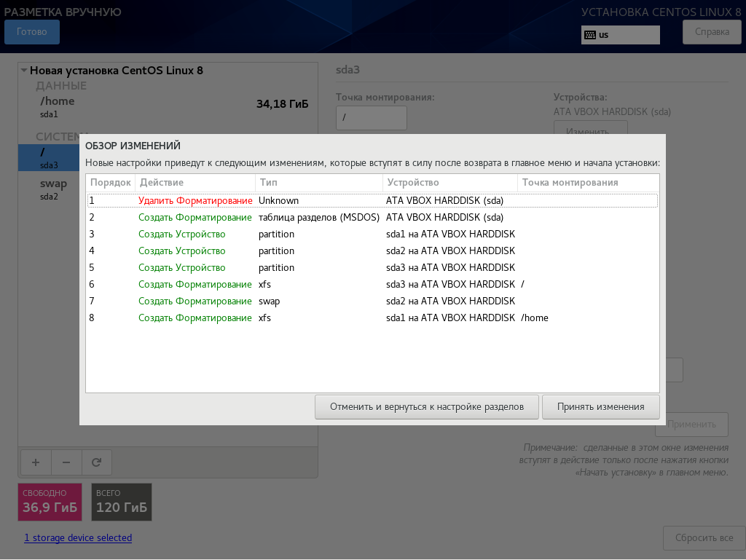Screen dimensions: 746x560
Task: Click the plus icon to add mount point
Action: click(36, 462)
